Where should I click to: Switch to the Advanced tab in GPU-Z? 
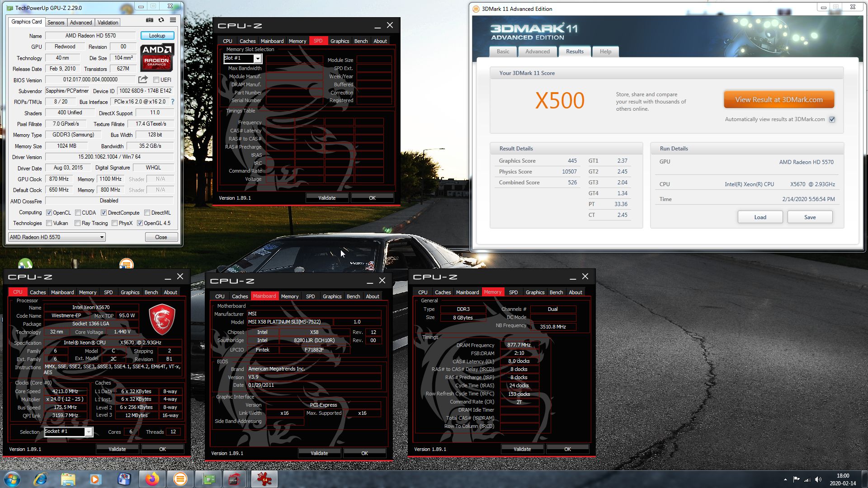(x=81, y=22)
